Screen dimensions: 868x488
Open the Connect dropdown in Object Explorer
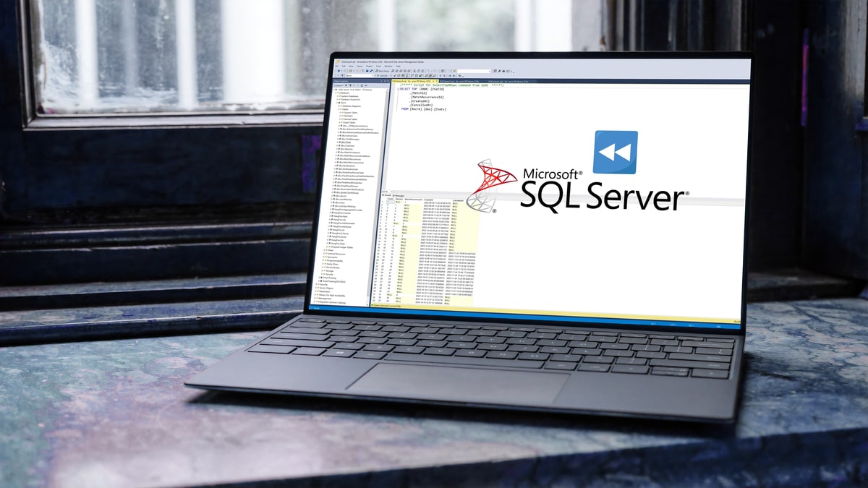(339, 85)
